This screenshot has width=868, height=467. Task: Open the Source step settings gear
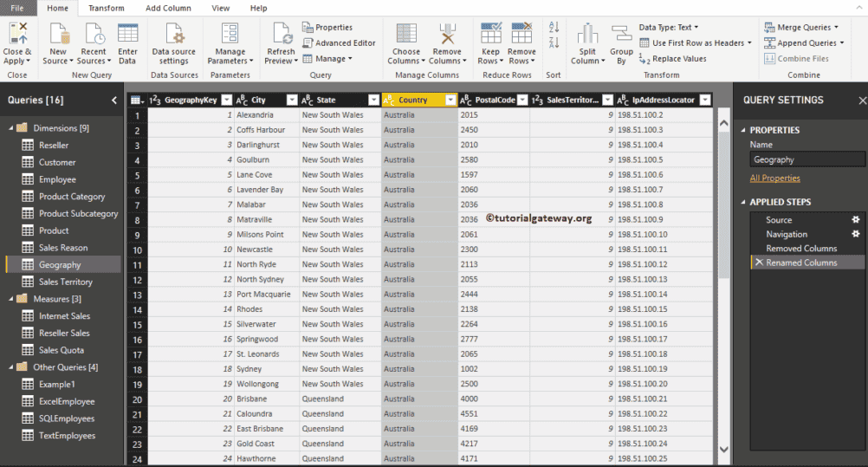[x=855, y=219]
